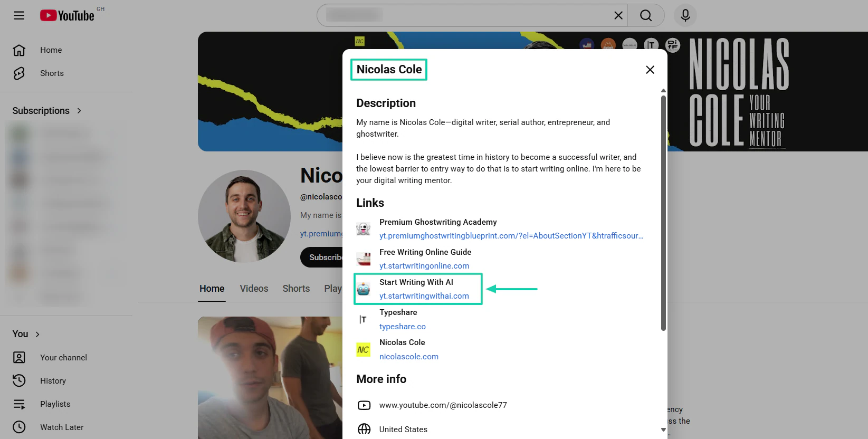Click the YouTube channel URL icon
The height and width of the screenshot is (439, 868).
click(x=364, y=405)
